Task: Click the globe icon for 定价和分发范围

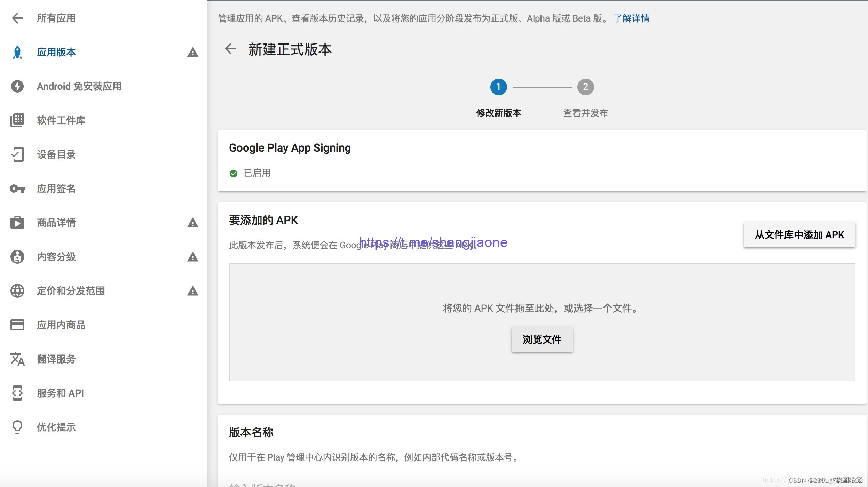Action: tap(17, 291)
